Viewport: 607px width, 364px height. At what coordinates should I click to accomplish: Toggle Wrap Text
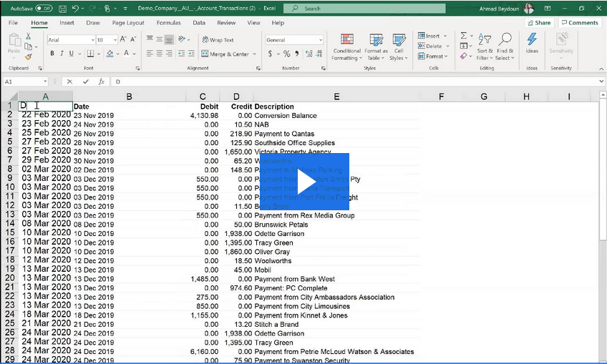coord(218,40)
